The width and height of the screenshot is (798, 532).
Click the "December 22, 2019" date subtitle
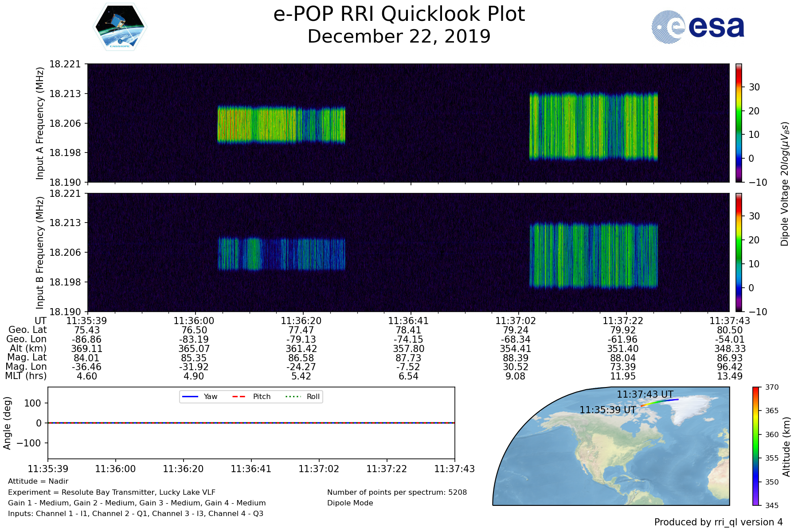399,36
